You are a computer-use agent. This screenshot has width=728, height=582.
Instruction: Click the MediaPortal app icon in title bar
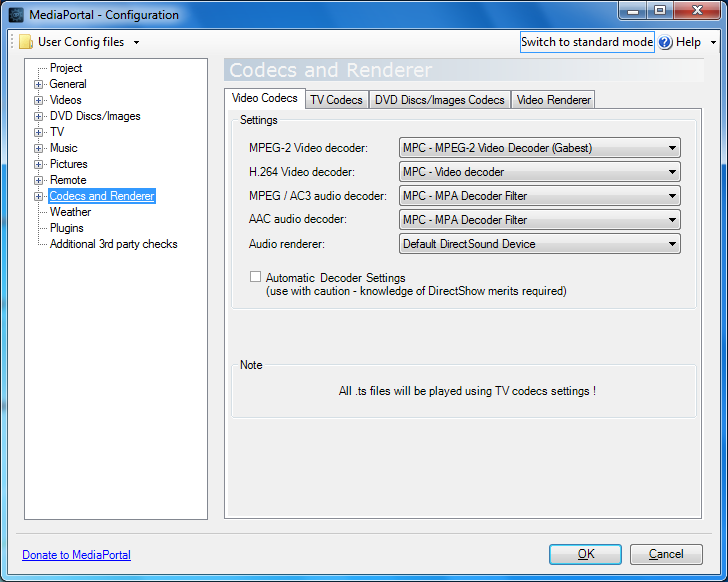(16, 15)
